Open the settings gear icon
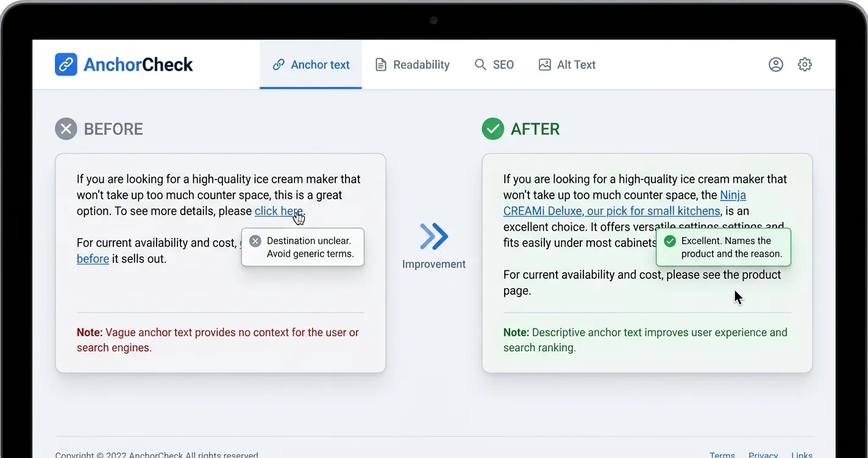Screen dimensions: 868x458 click(x=805, y=65)
